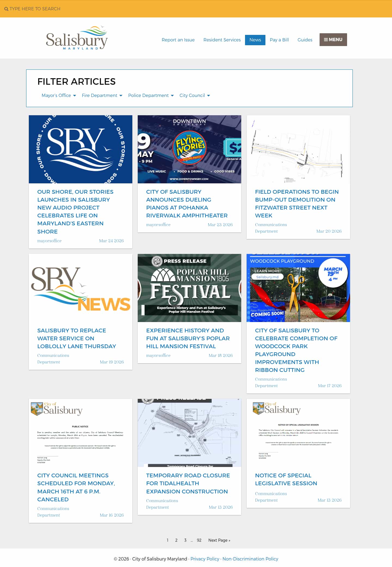This screenshot has width=392, height=567.
Task: Select the News navigation item
Action: click(x=255, y=40)
